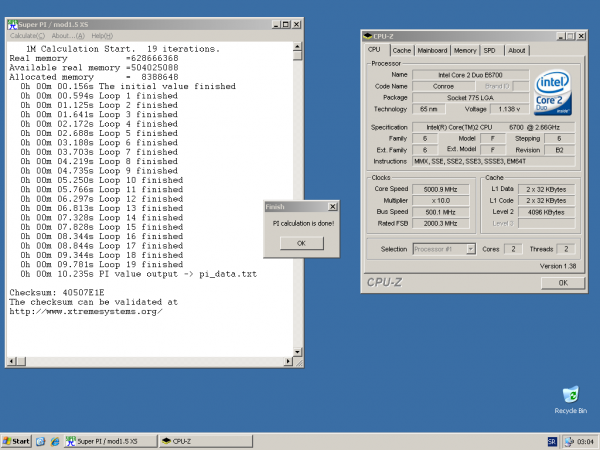Close the CPU-Z window
Image resolution: width=600 pixels, height=450 pixels.
coord(581,36)
